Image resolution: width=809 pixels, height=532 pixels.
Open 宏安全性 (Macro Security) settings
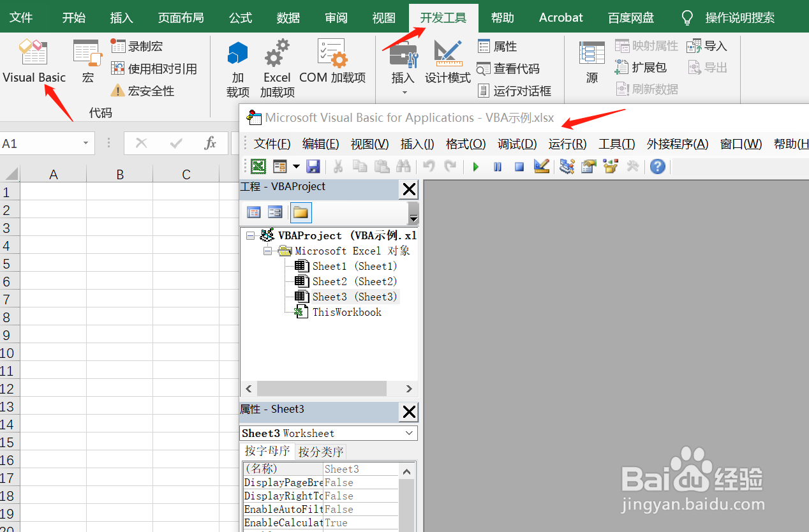click(x=142, y=91)
